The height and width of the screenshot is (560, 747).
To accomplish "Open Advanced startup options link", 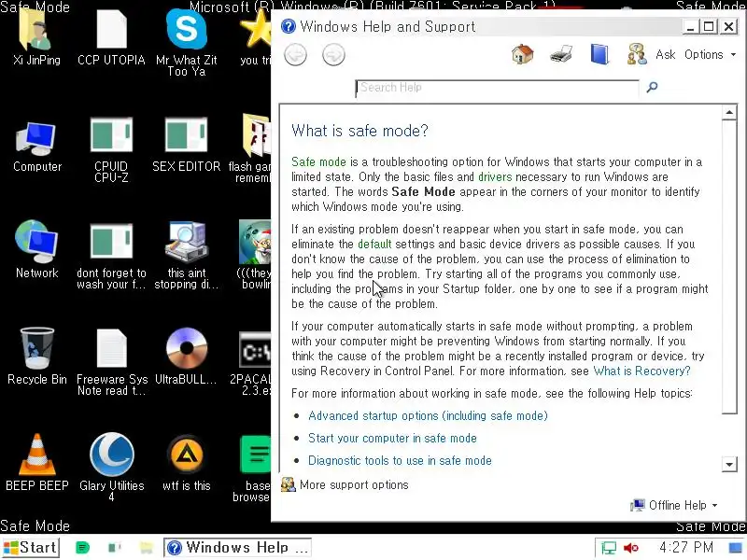I will [428, 415].
